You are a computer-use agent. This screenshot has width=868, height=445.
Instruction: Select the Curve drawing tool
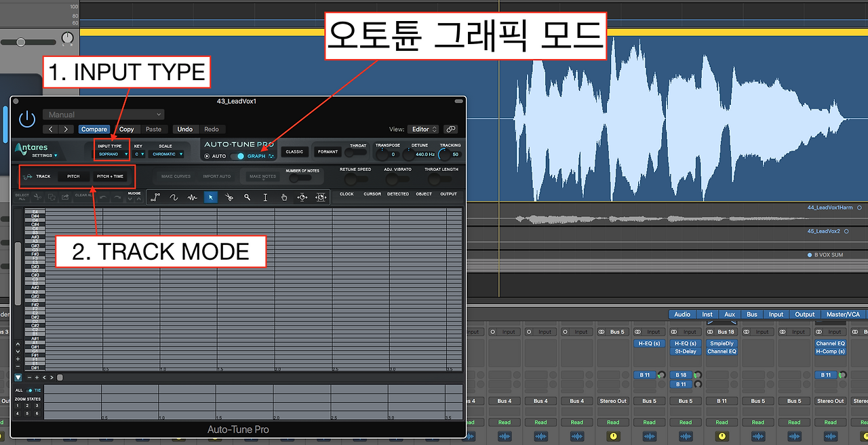point(174,197)
